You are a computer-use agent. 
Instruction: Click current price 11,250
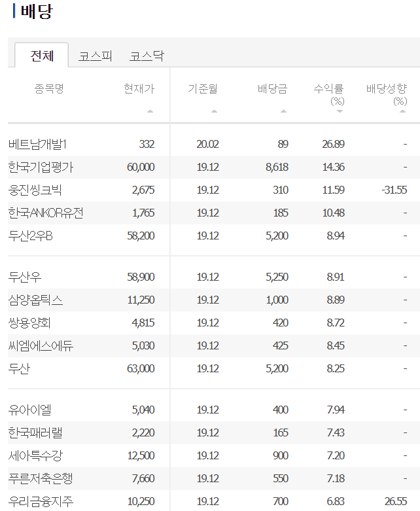(x=141, y=300)
